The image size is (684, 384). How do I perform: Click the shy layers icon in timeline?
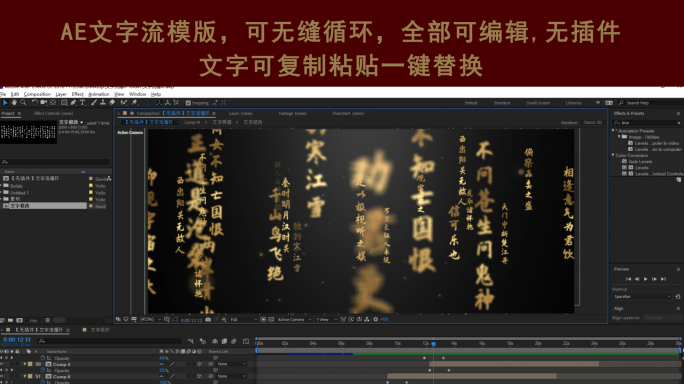click(215, 341)
